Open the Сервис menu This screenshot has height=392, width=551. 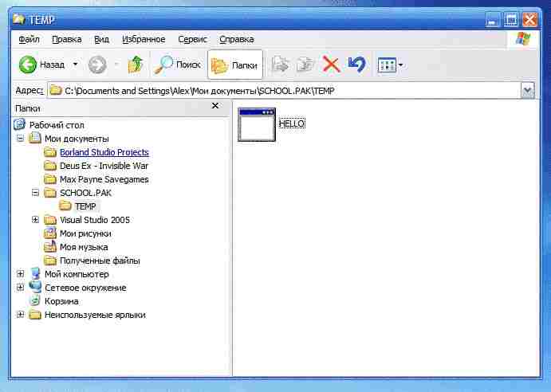[x=192, y=39]
